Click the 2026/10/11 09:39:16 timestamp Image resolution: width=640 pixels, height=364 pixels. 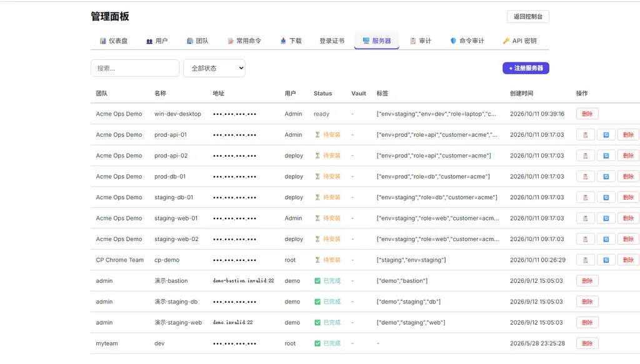(537, 114)
